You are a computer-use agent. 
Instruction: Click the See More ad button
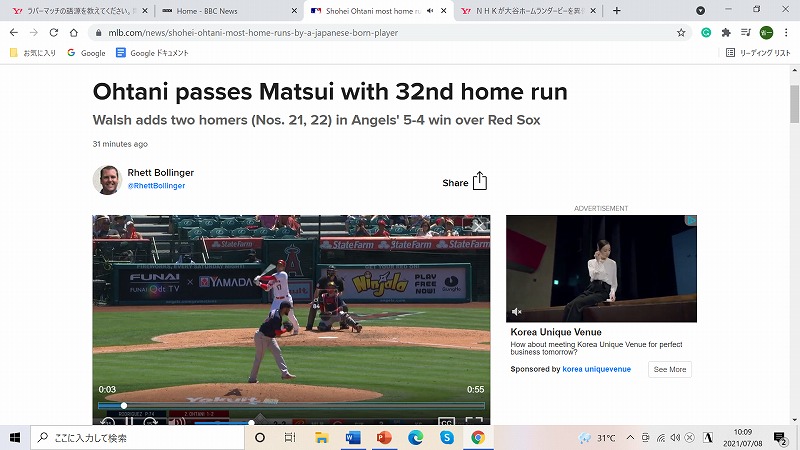pyautogui.click(x=669, y=369)
